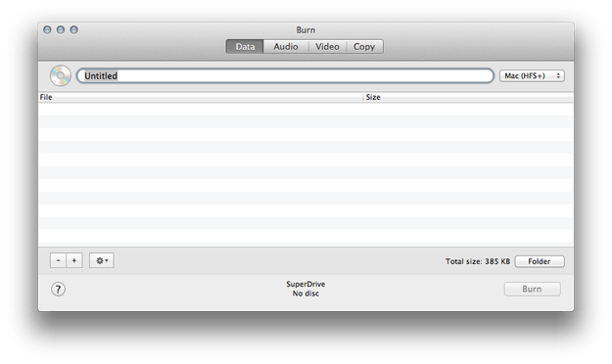Click the empty file list area
The height and width of the screenshot is (364, 612).
point(306,174)
